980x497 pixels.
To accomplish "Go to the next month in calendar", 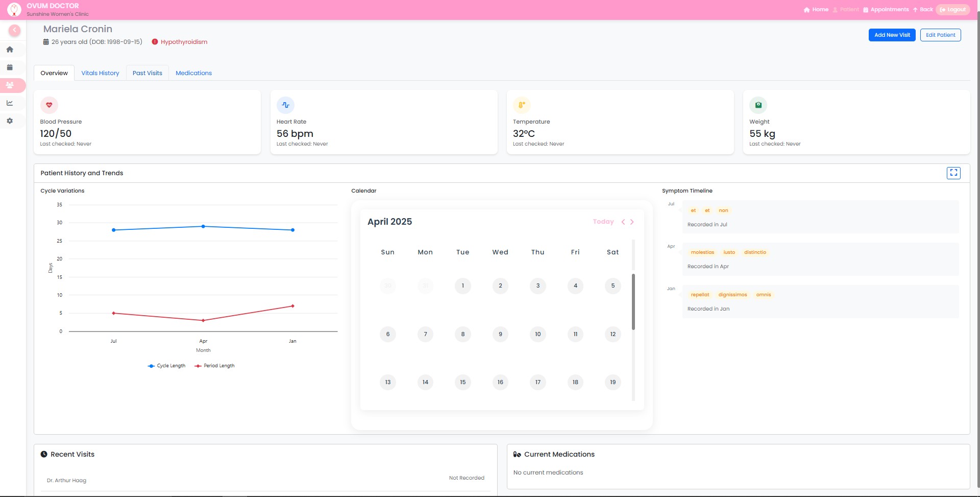I will click(632, 222).
